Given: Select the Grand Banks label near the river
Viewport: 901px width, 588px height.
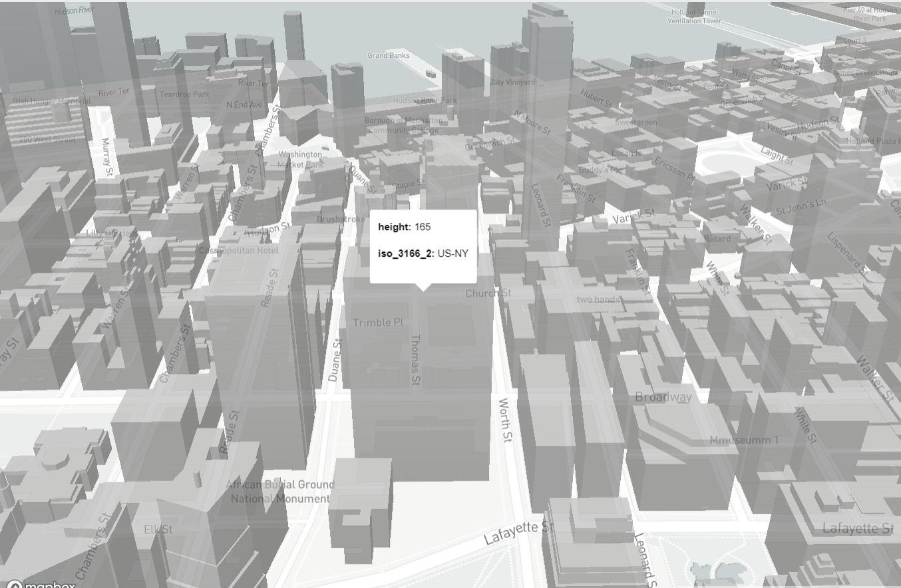Looking at the screenshot, I should (389, 55).
